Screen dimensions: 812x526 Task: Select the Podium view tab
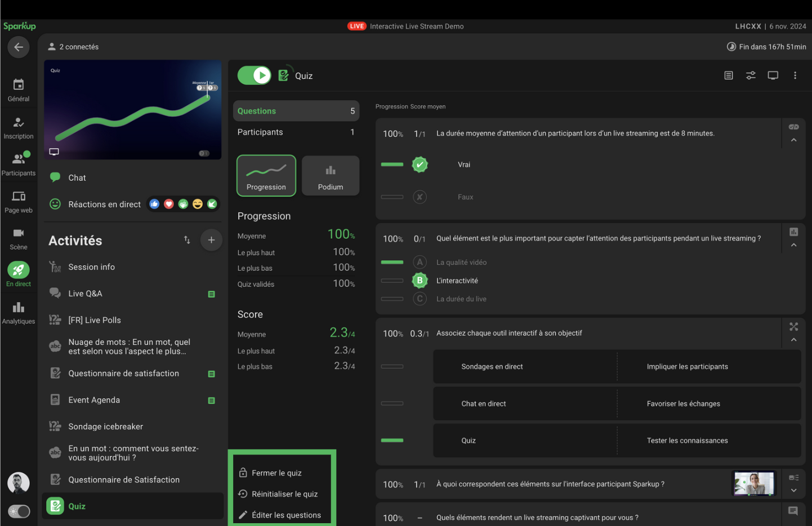point(331,176)
